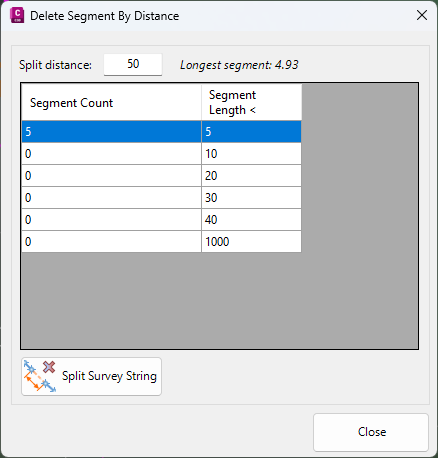
Task: Close the dialog with the X button
Action: pos(422,15)
